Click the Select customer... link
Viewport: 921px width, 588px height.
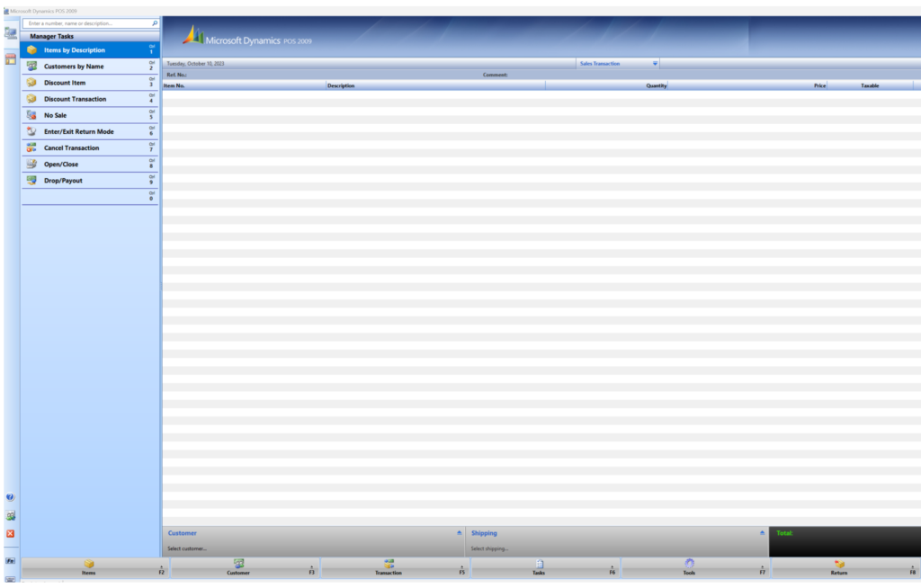pyautogui.click(x=187, y=548)
